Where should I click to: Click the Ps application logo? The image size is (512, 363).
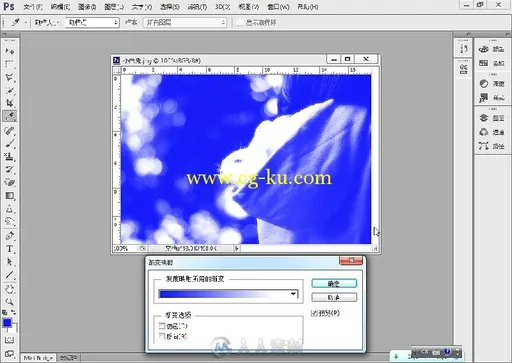pyautogui.click(x=9, y=6)
